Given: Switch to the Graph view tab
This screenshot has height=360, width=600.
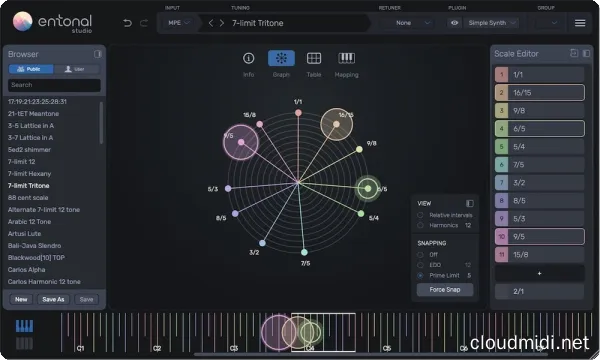Looking at the screenshot, I should 281,64.
